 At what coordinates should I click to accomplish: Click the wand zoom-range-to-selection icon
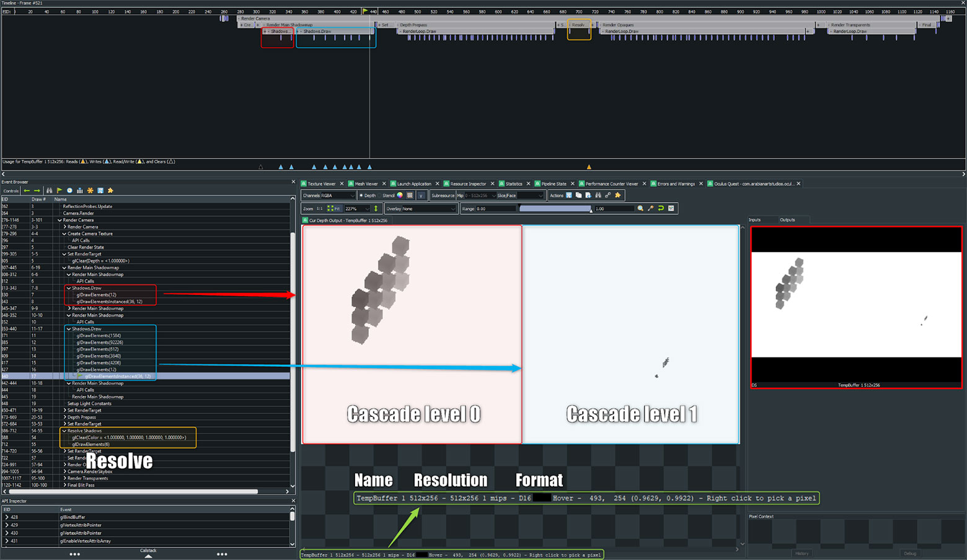(x=650, y=209)
